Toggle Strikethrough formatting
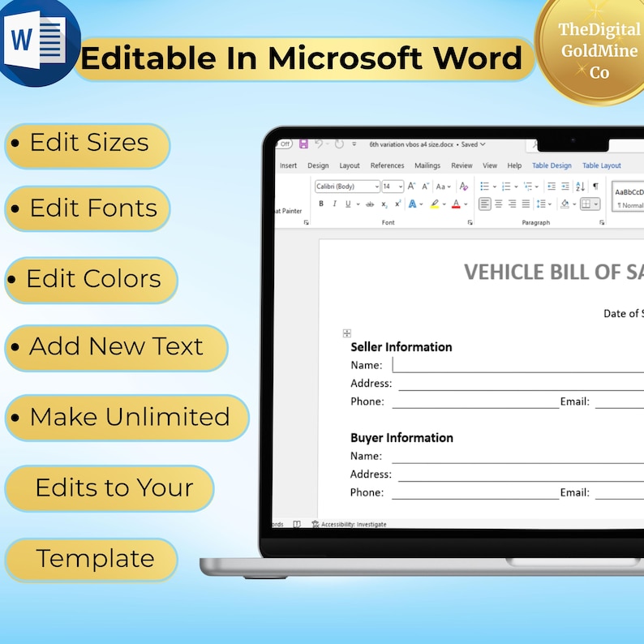Screen dimensions: 644x644 point(370,204)
